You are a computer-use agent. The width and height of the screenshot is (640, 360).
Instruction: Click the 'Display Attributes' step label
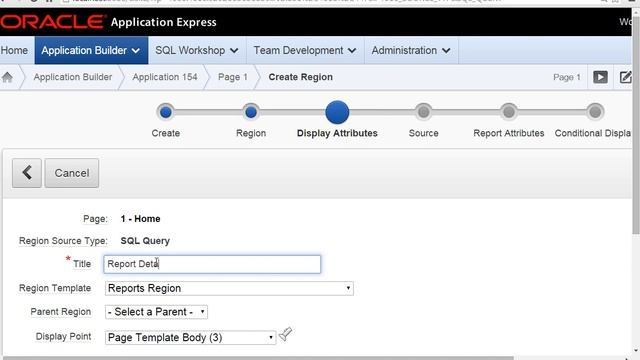(x=337, y=133)
